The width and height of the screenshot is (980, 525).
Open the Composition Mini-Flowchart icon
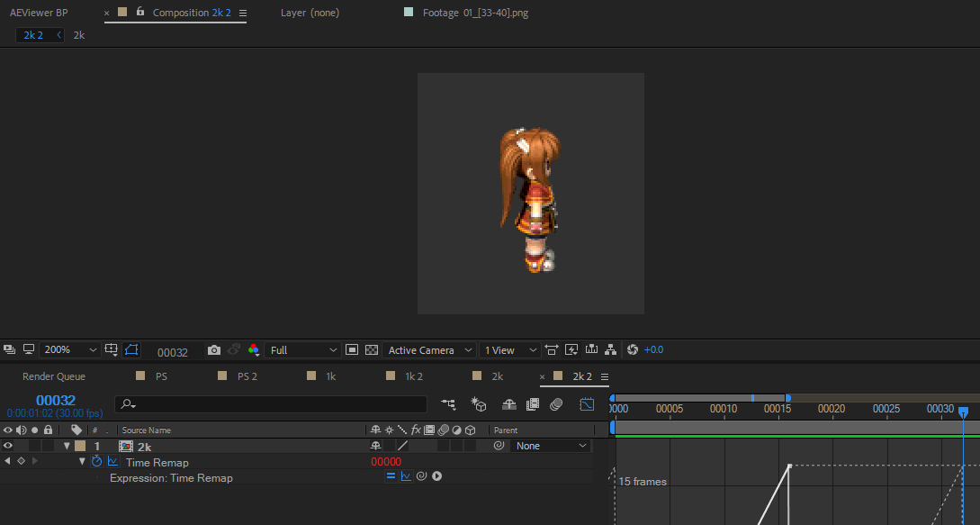click(x=448, y=404)
